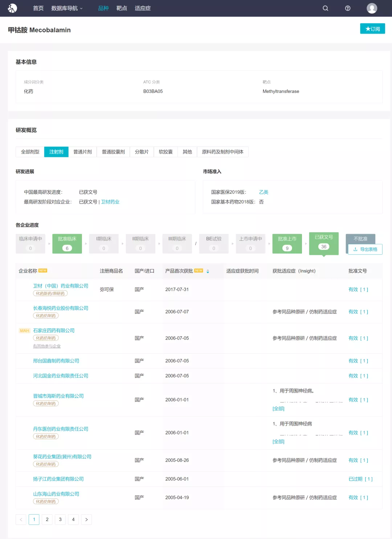The width and height of the screenshot is (392, 539).
Task: Select the II期临床 stage box
Action: (140, 243)
